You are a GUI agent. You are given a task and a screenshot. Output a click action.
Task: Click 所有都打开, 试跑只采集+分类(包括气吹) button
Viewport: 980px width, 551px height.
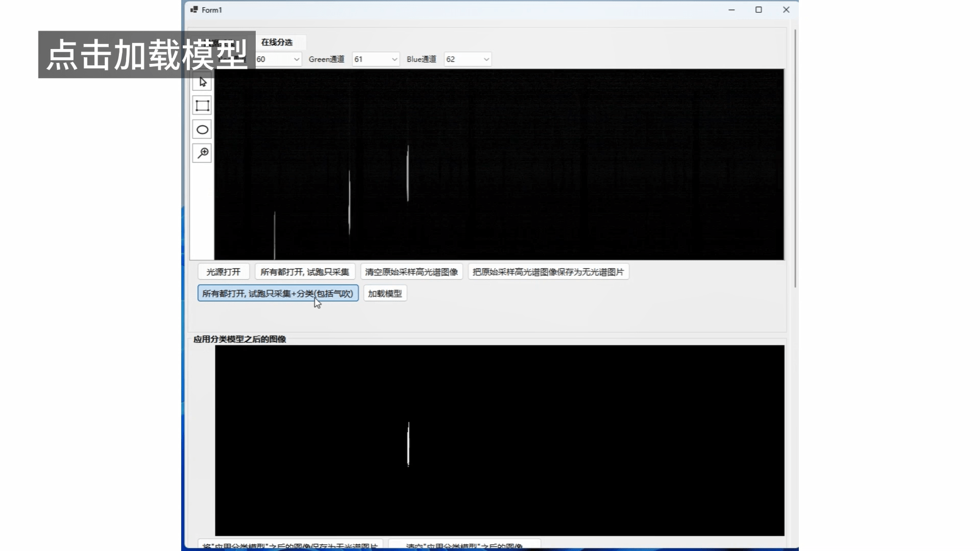point(278,293)
